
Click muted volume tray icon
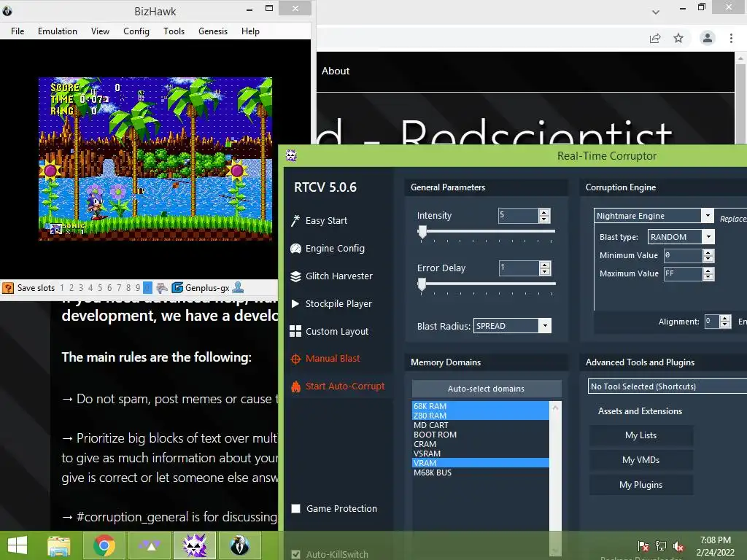(x=678, y=545)
